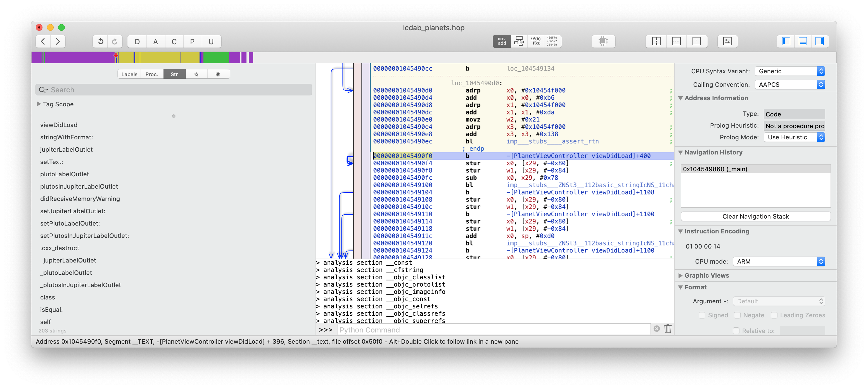Screen dimensions: 868x389
Task: Toggle the bottom console panel
Action: 803,41
